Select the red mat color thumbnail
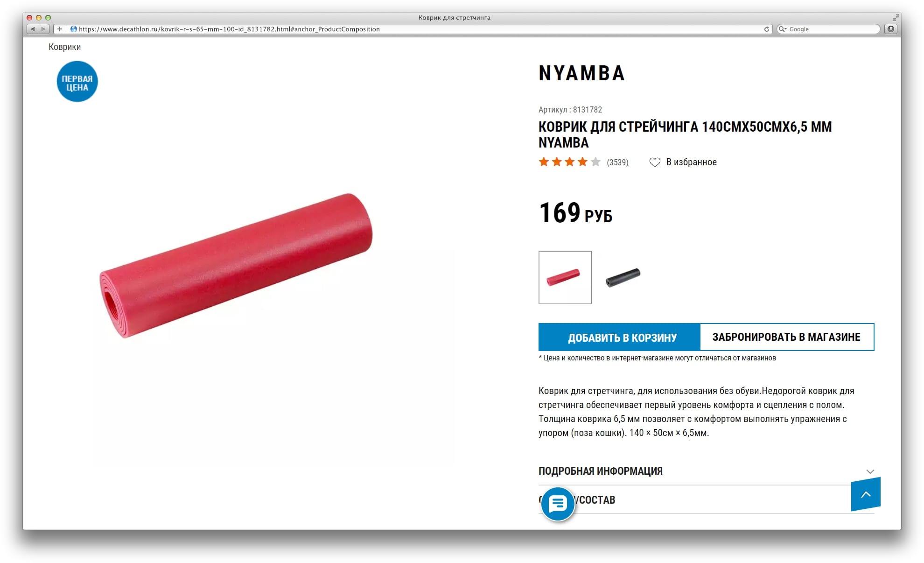This screenshot has height=563, width=924. [x=565, y=277]
